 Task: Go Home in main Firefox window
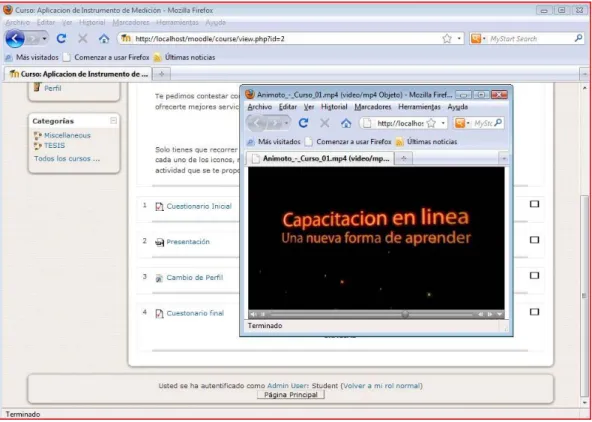click(x=104, y=39)
